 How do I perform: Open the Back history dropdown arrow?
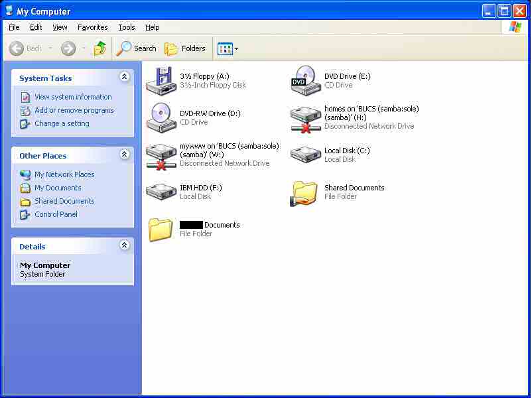click(x=50, y=48)
